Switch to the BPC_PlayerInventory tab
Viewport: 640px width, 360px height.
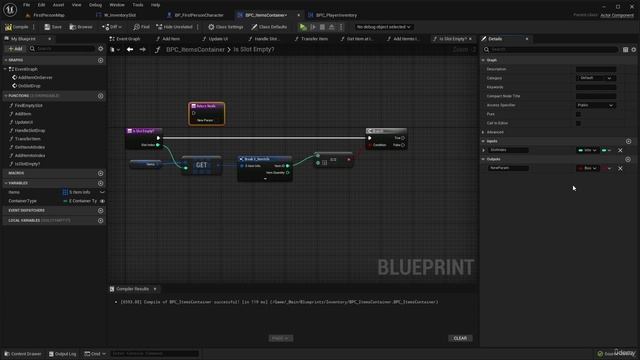click(336, 16)
